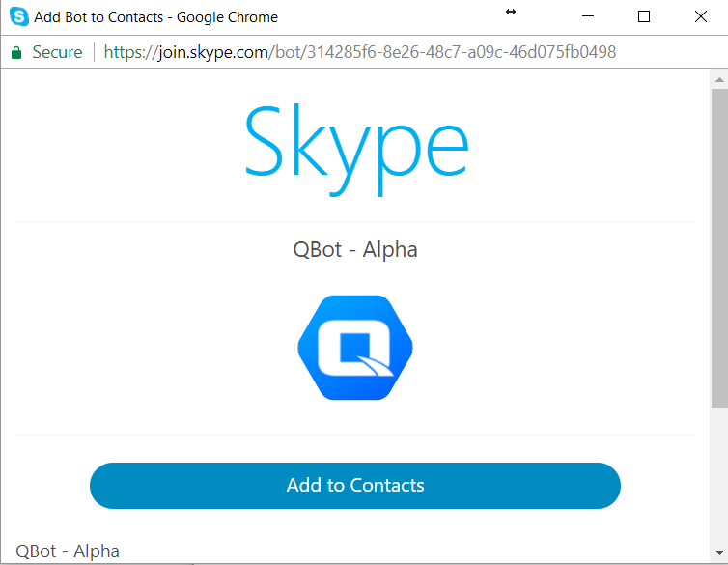Click the Secure label in the address bar
The image size is (728, 565).
(x=57, y=52)
